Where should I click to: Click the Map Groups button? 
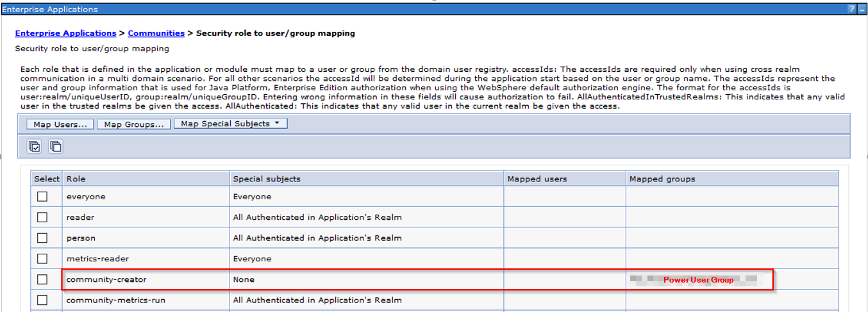click(x=134, y=124)
